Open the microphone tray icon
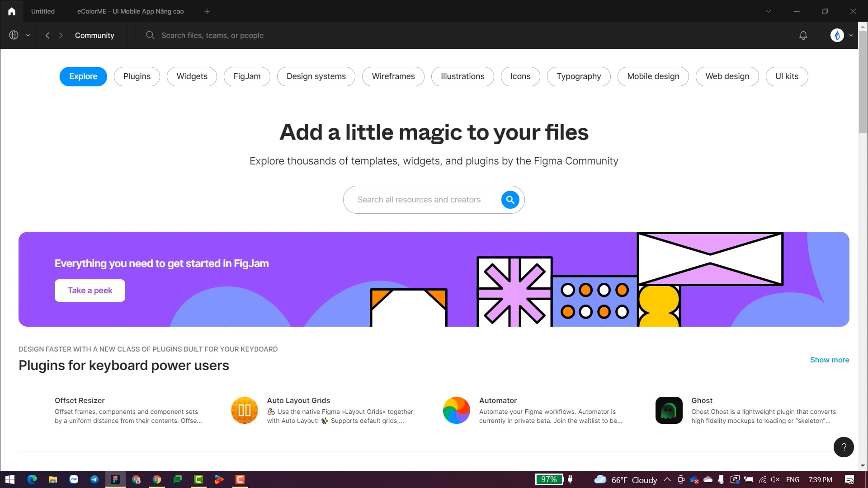The height and width of the screenshot is (488, 868). (x=721, y=479)
